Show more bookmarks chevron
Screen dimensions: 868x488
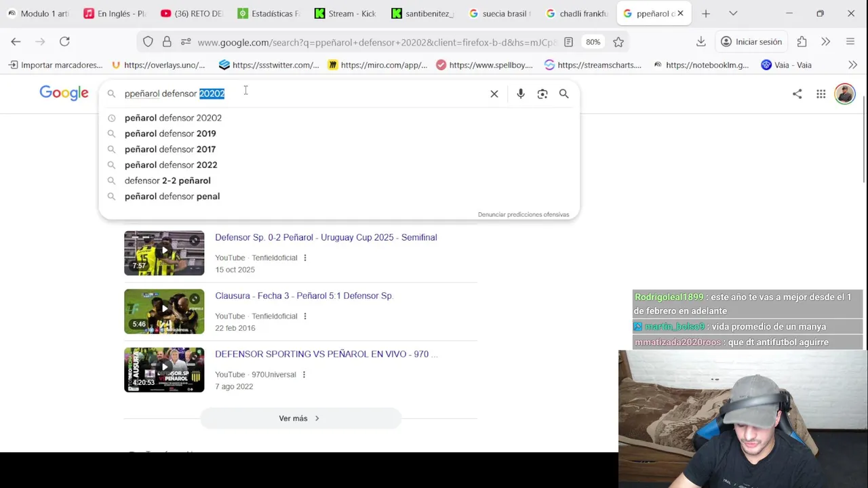click(x=853, y=65)
